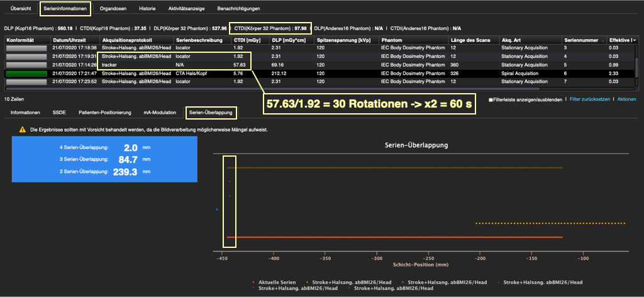Click the Akq. Art column header
The width and height of the screenshot is (644, 297).
click(x=530, y=40)
